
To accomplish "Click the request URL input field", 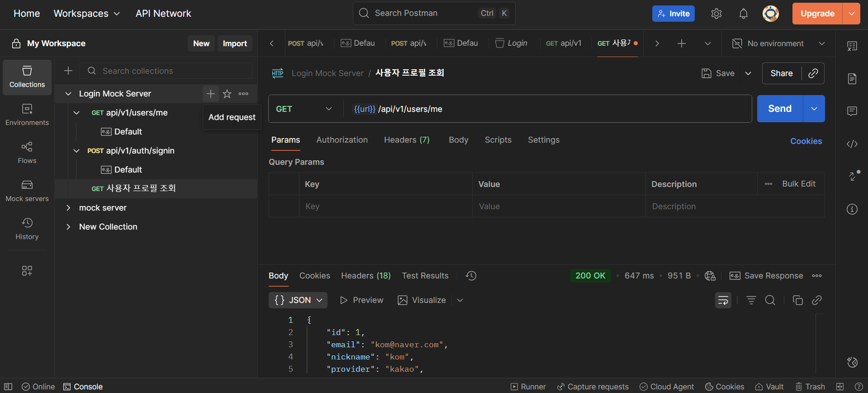I will (x=547, y=109).
